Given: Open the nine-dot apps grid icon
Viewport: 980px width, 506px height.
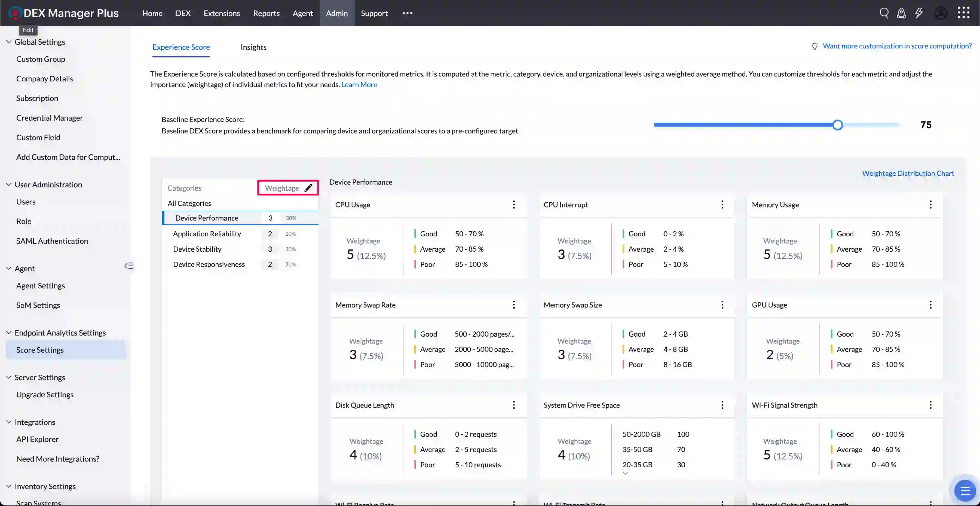Looking at the screenshot, I should [x=963, y=13].
